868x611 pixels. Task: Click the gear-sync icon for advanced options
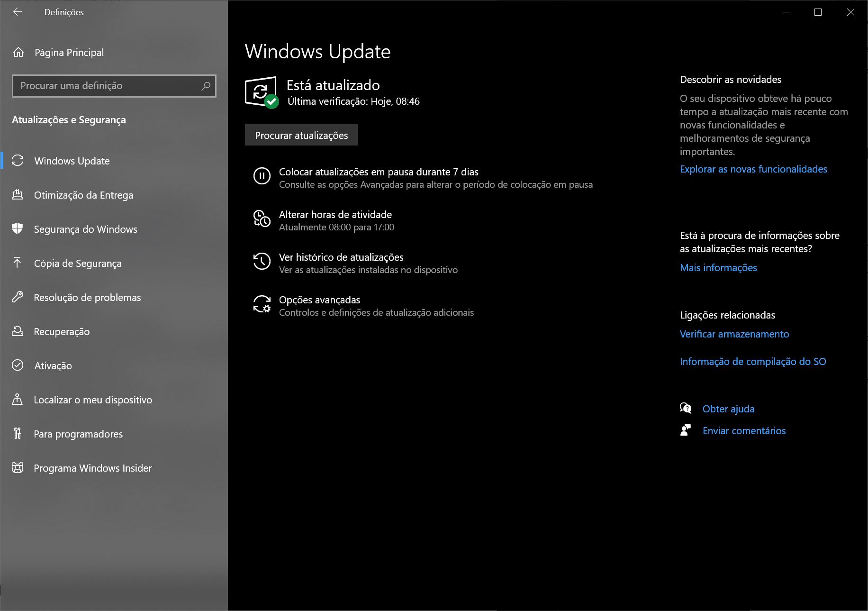pyautogui.click(x=262, y=304)
